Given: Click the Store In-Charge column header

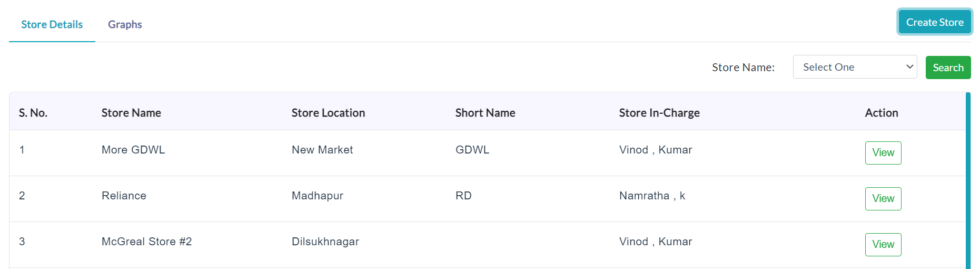Looking at the screenshot, I should (659, 113).
